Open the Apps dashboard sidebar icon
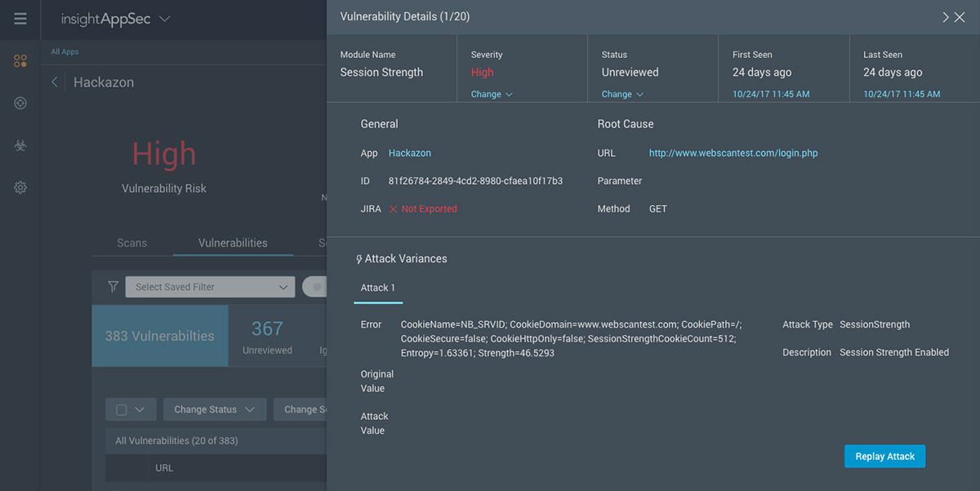Screen dimensions: 980x491 20,61
